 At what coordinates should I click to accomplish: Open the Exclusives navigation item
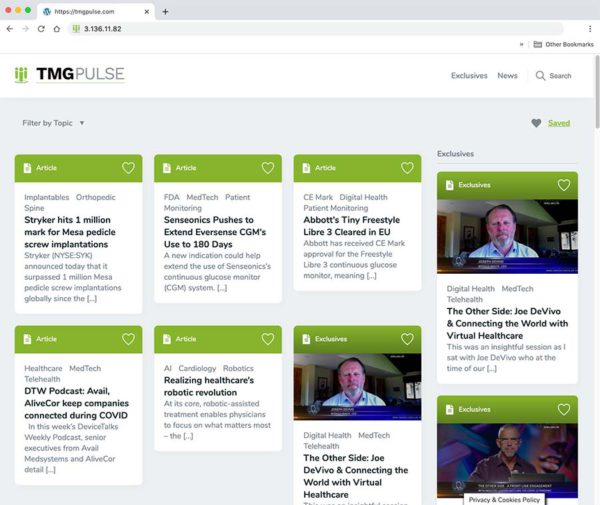tap(469, 76)
